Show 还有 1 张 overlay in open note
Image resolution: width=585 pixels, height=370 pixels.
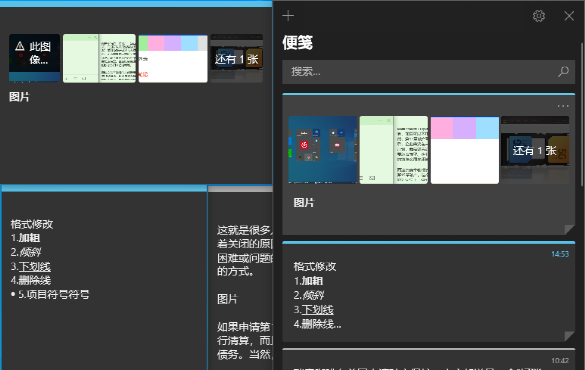237,58
